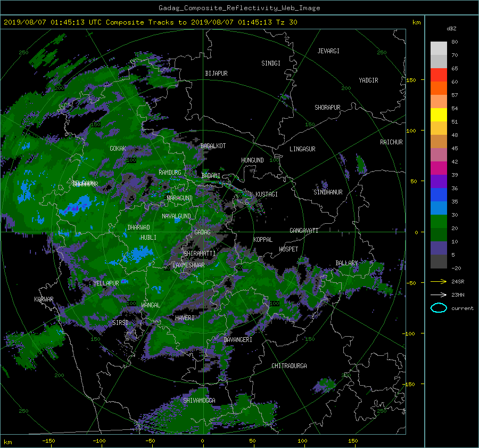Click the SHIVAMOGGA label
The image size is (479, 448).
[199, 401]
